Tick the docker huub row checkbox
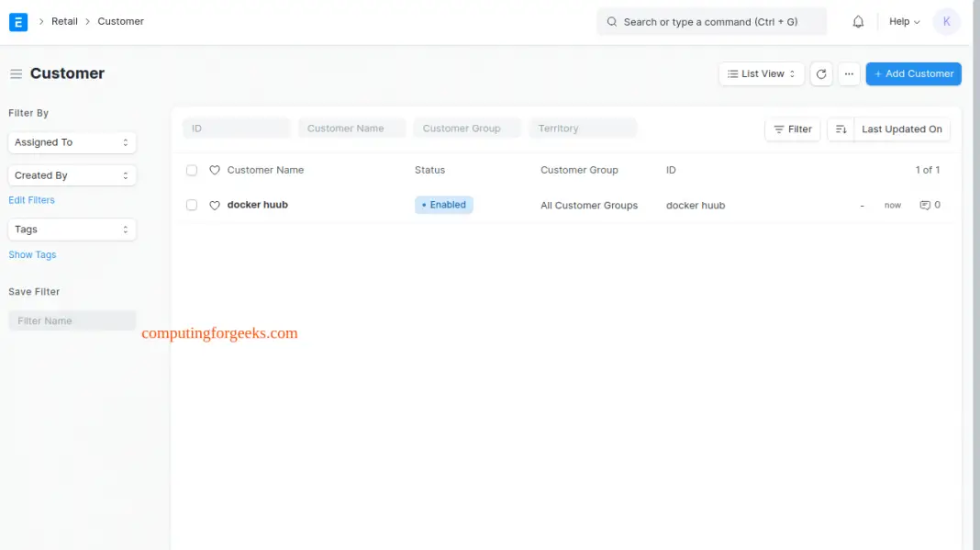 pos(192,206)
